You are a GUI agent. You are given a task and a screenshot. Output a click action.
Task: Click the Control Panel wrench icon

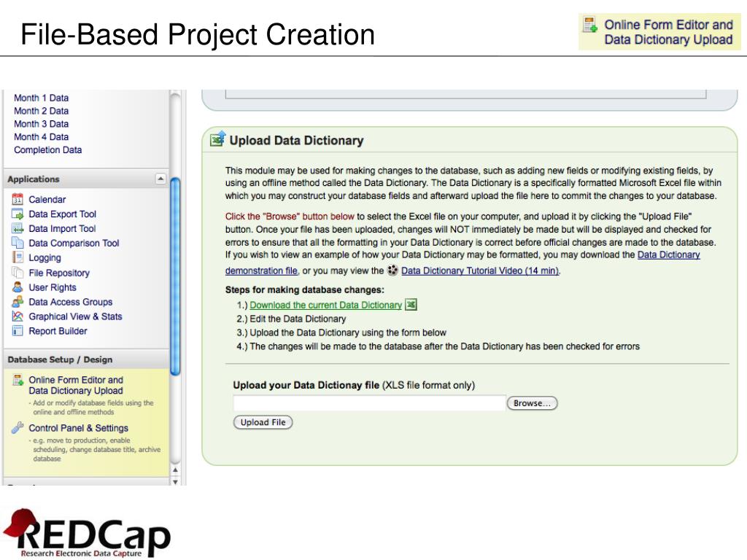tap(18, 427)
